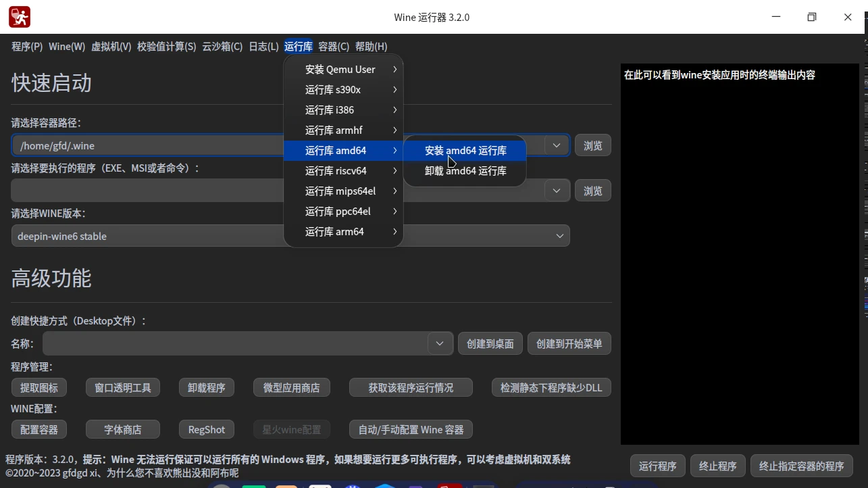
Task: Open the 虚拟机(V) menu
Action: tap(111, 47)
